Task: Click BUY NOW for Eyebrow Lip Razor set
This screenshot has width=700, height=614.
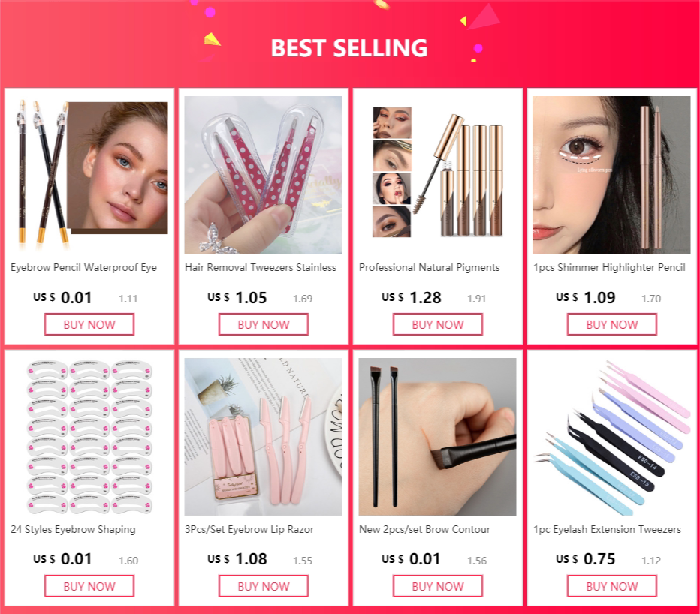Action: pos(264,586)
